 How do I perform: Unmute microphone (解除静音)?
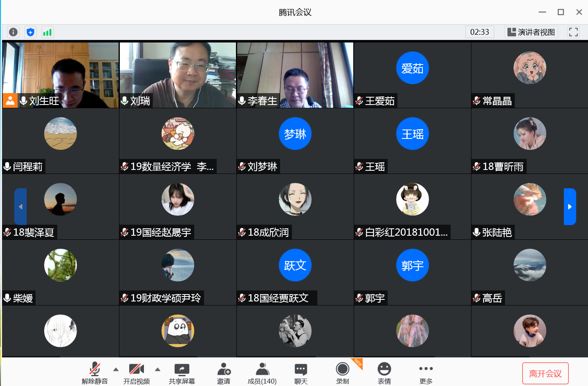[x=94, y=373]
